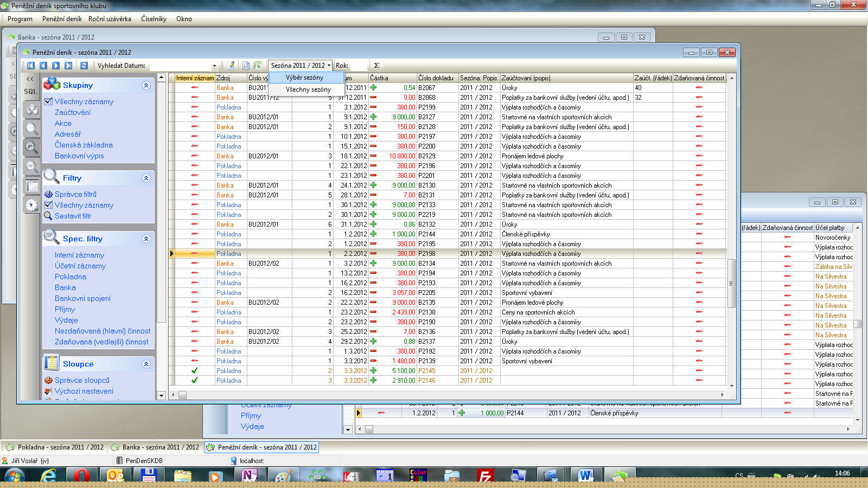Click the Zaúčtovaní (popis) column header
Screen dimensions: 868x488
tap(566, 78)
